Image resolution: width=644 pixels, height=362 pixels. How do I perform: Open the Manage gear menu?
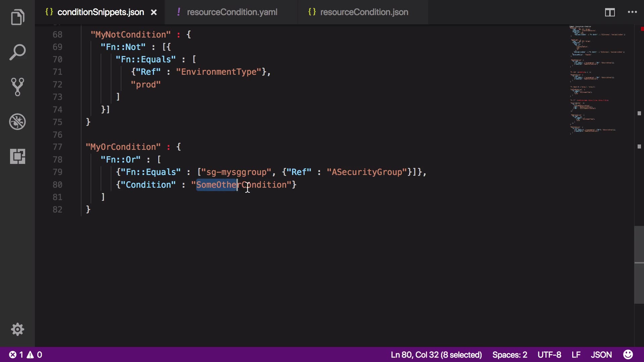tap(17, 329)
